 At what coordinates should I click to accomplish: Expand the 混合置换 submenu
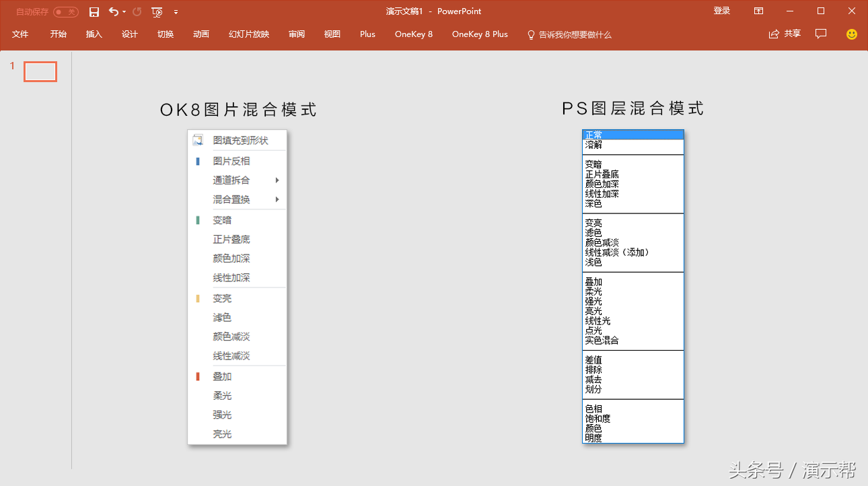[238, 199]
